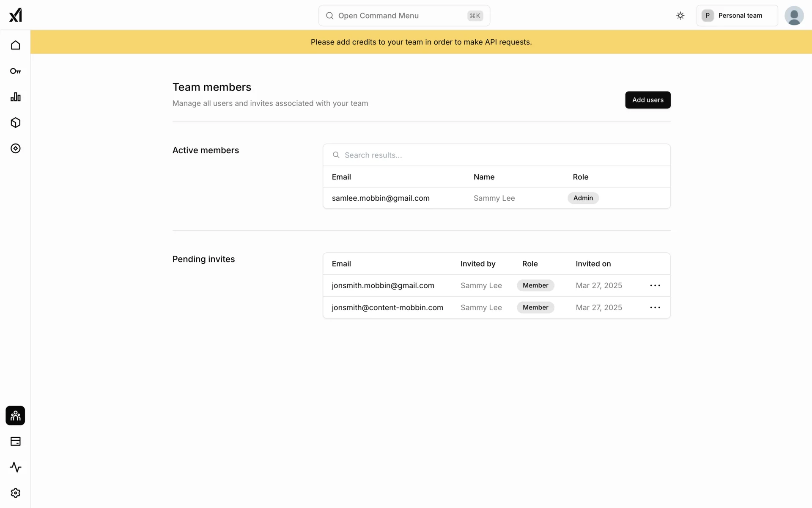Image resolution: width=812 pixels, height=508 pixels.
Task: Open the API keys key icon
Action: click(15, 71)
